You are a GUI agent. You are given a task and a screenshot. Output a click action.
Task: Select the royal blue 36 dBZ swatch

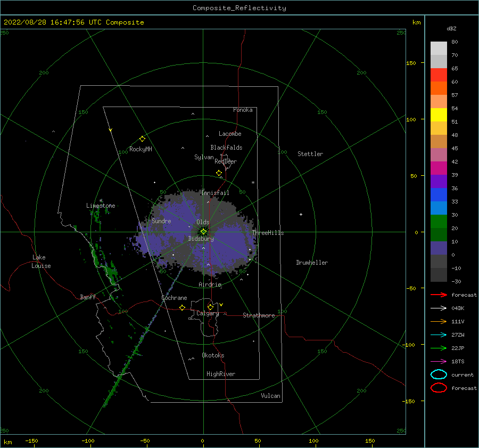click(x=439, y=195)
